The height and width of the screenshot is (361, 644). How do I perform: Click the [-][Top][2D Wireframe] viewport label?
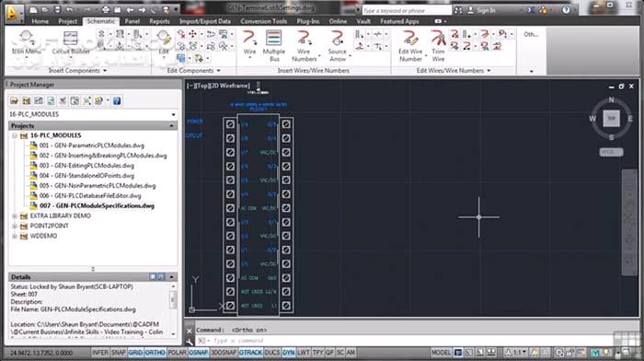pos(218,86)
